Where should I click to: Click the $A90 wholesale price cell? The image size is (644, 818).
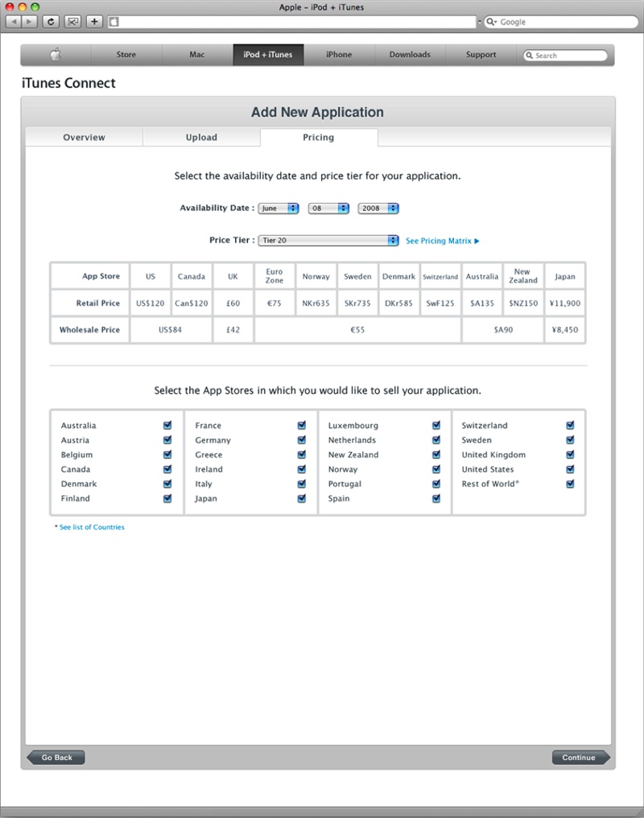(x=503, y=330)
